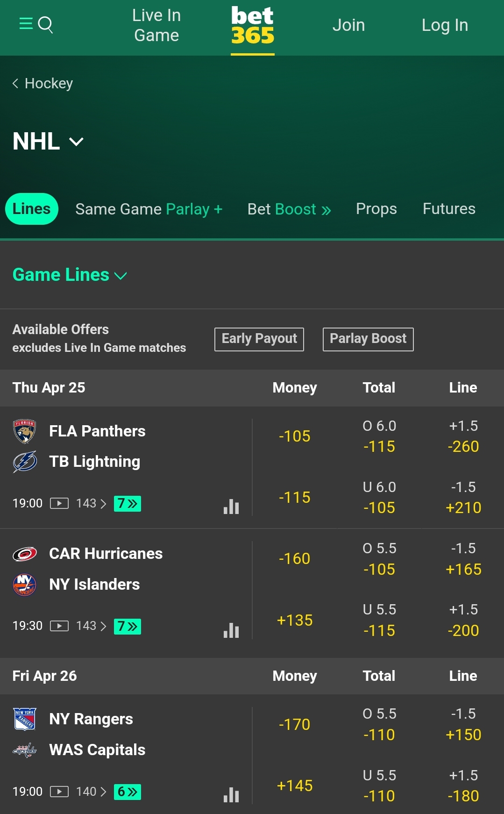This screenshot has width=504, height=814.
Task: Select the U 5.5 total for Rangers game
Action: coord(380,785)
